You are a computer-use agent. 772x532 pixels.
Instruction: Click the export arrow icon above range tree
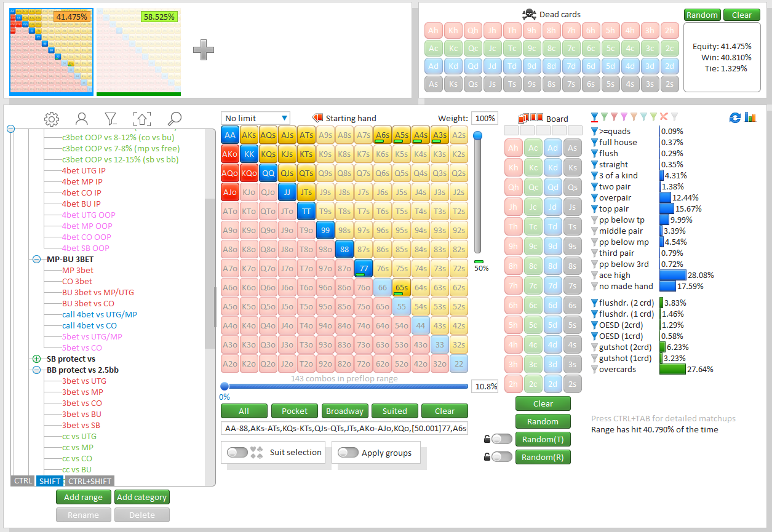141,119
